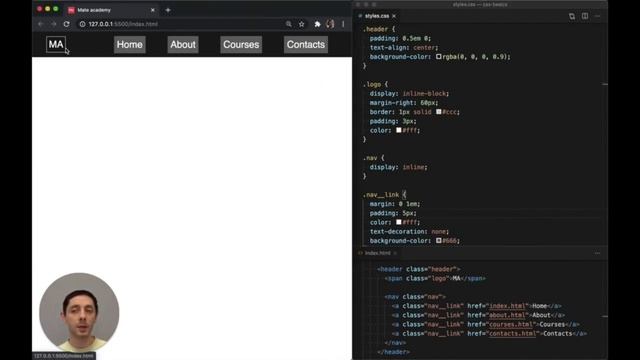Close the Mate academy browser tab
This screenshot has height=360, width=640.
pos(153,10)
